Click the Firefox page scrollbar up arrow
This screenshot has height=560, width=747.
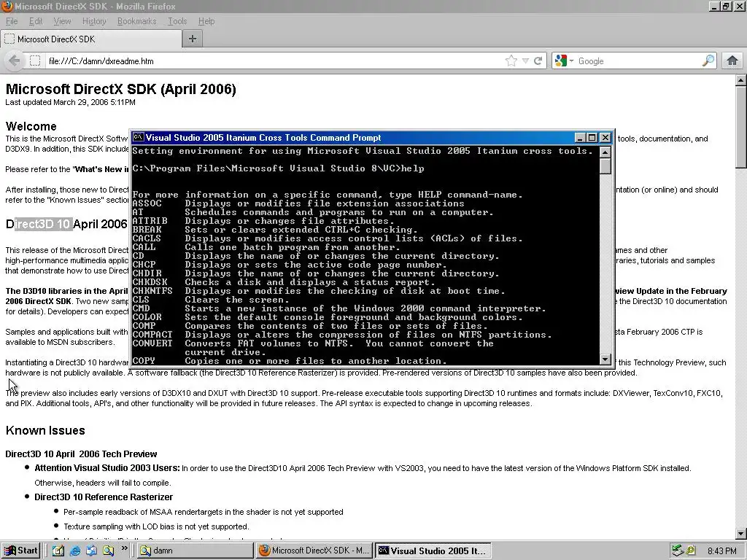741,80
